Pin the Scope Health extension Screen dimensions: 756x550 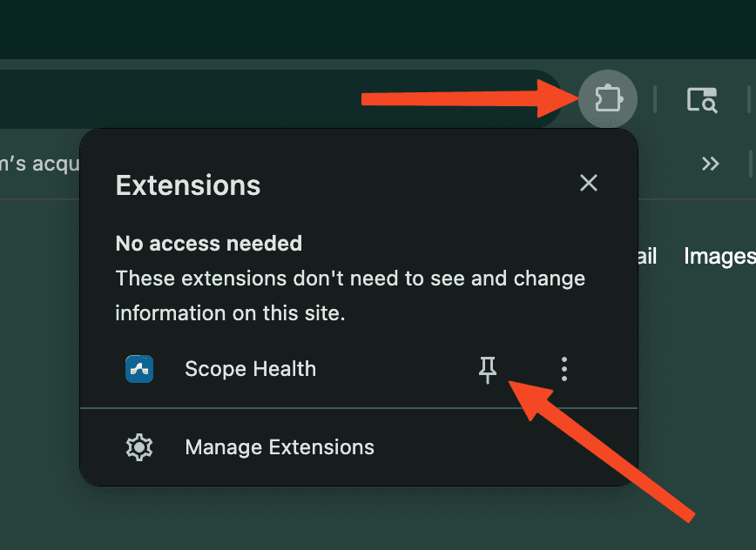(x=488, y=371)
